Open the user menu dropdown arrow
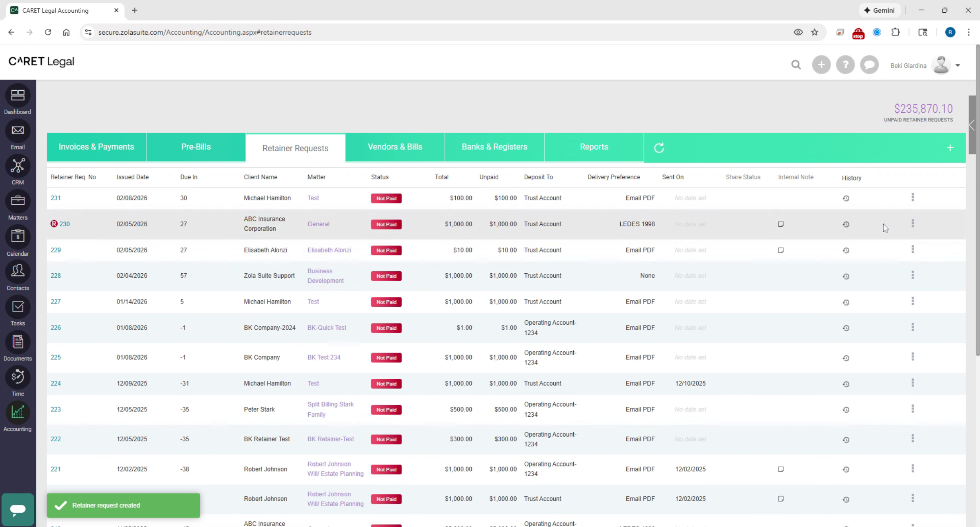 (958, 65)
